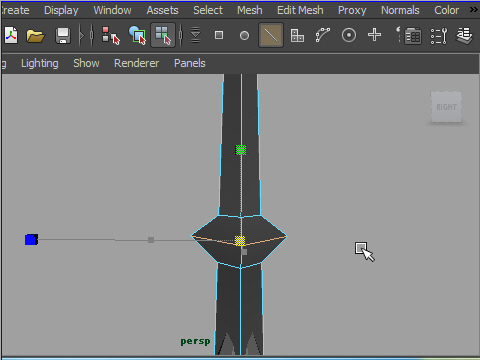Screen dimensions: 480x360
Task: Open the Window menu
Action: (x=112, y=10)
